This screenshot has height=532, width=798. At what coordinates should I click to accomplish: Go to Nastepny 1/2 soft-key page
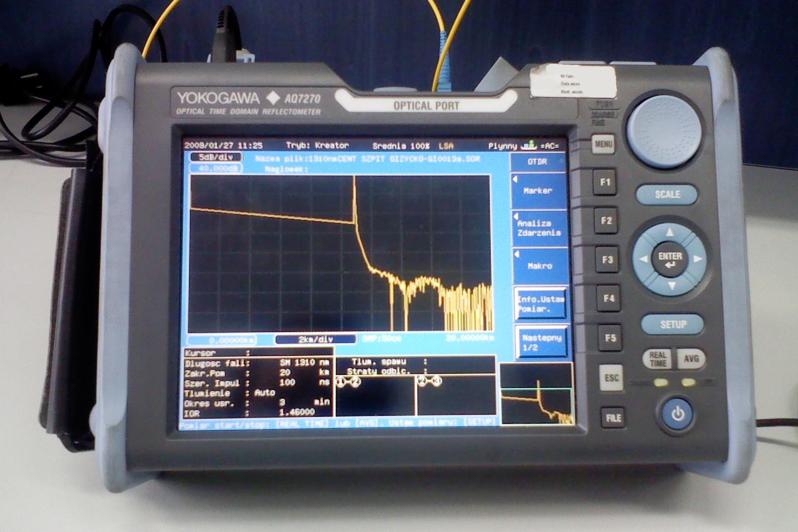pos(541,342)
